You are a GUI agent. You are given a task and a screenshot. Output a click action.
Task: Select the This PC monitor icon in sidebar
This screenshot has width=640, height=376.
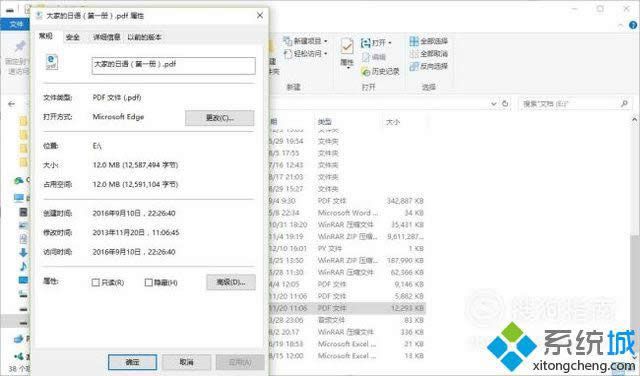click(19, 198)
